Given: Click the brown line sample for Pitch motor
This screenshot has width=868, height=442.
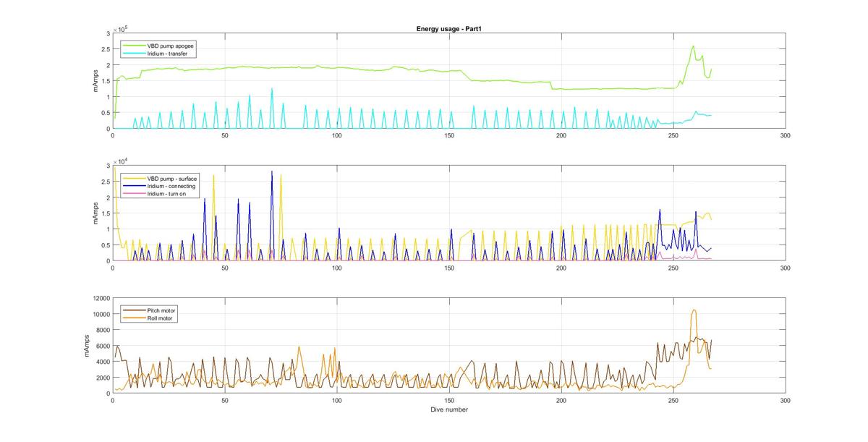Looking at the screenshot, I should pyautogui.click(x=135, y=310).
